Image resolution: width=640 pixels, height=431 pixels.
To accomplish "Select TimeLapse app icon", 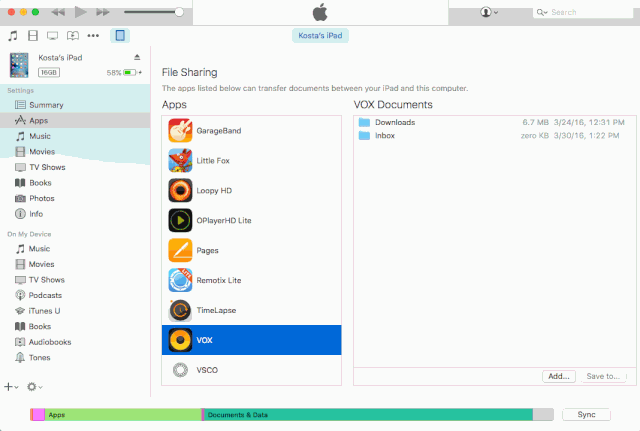I will 180,310.
